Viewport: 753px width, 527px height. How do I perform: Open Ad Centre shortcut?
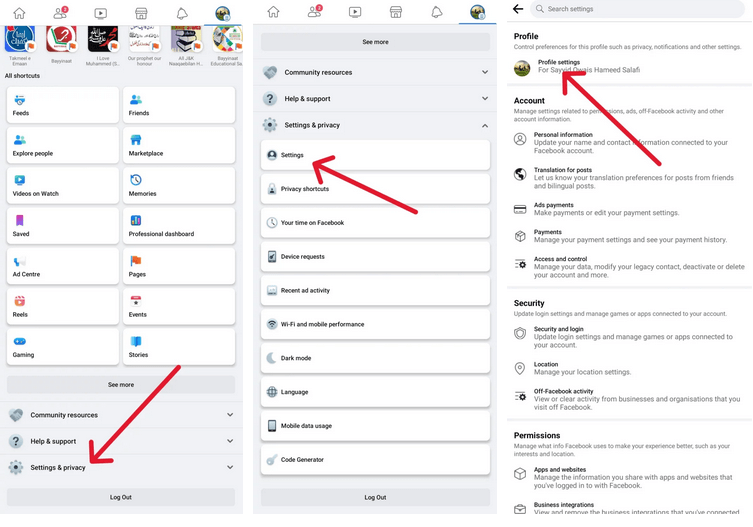point(63,266)
